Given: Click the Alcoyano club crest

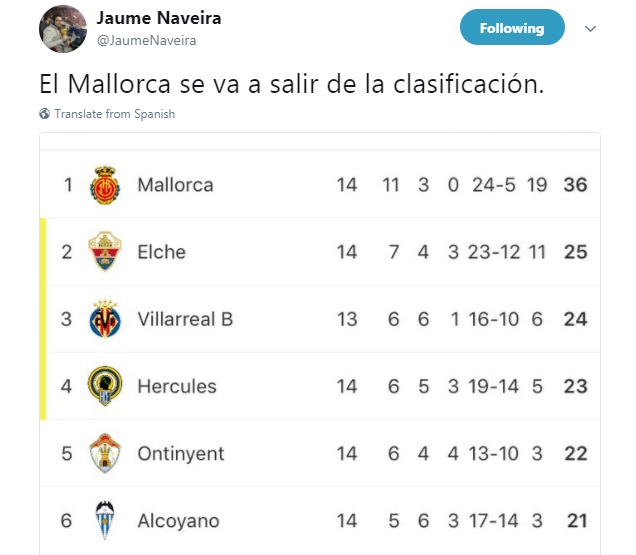Looking at the screenshot, I should (105, 521).
